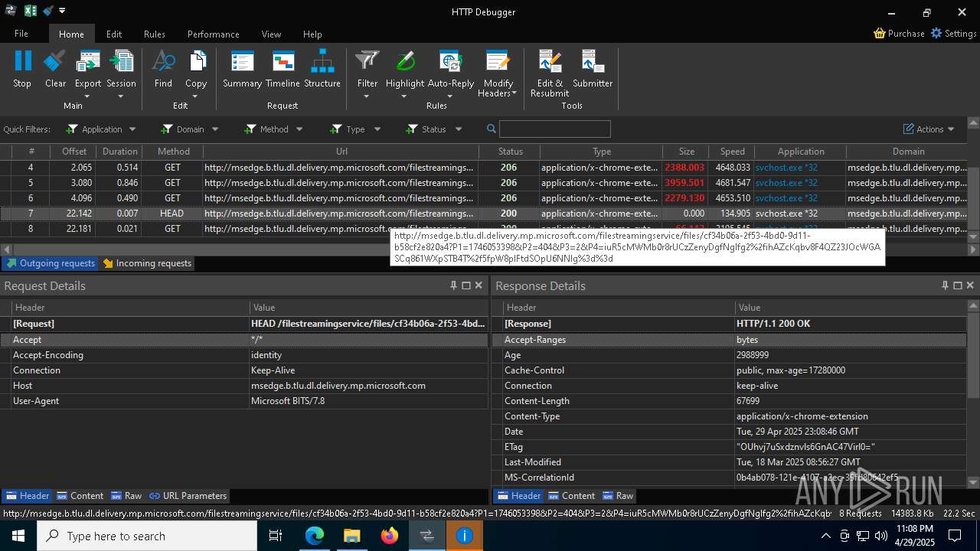
Task: Show the Timeline view
Action: point(283,69)
